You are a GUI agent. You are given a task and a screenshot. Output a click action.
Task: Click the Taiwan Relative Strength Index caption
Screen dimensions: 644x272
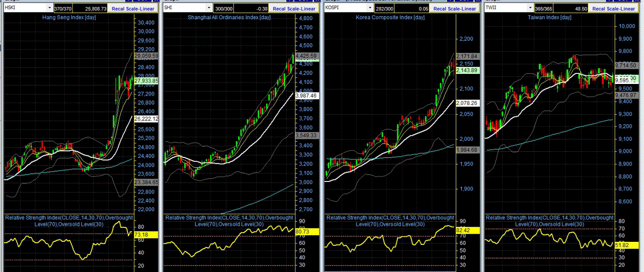[x=549, y=221]
